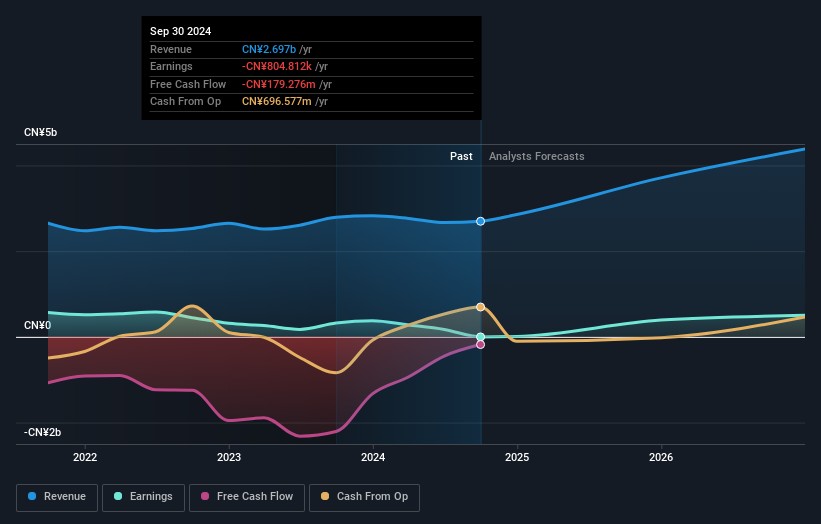
Task: Click the Past label in chart
Action: pyautogui.click(x=461, y=156)
